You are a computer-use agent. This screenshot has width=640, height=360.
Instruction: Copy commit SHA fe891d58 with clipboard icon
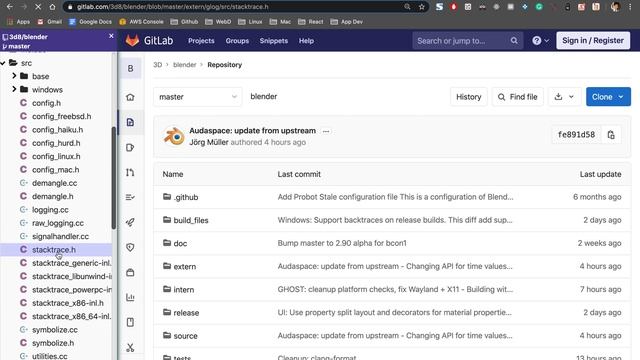611,135
